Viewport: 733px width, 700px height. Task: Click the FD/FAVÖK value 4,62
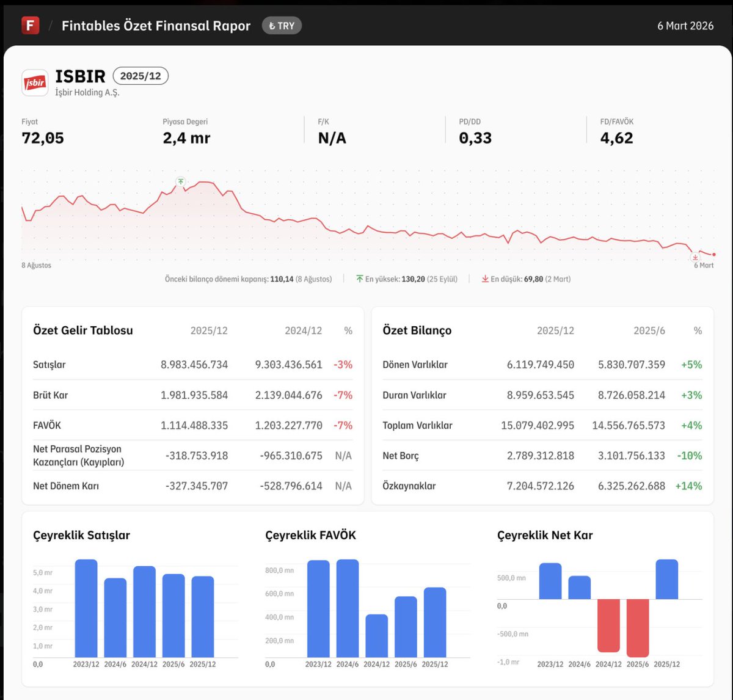tap(616, 138)
